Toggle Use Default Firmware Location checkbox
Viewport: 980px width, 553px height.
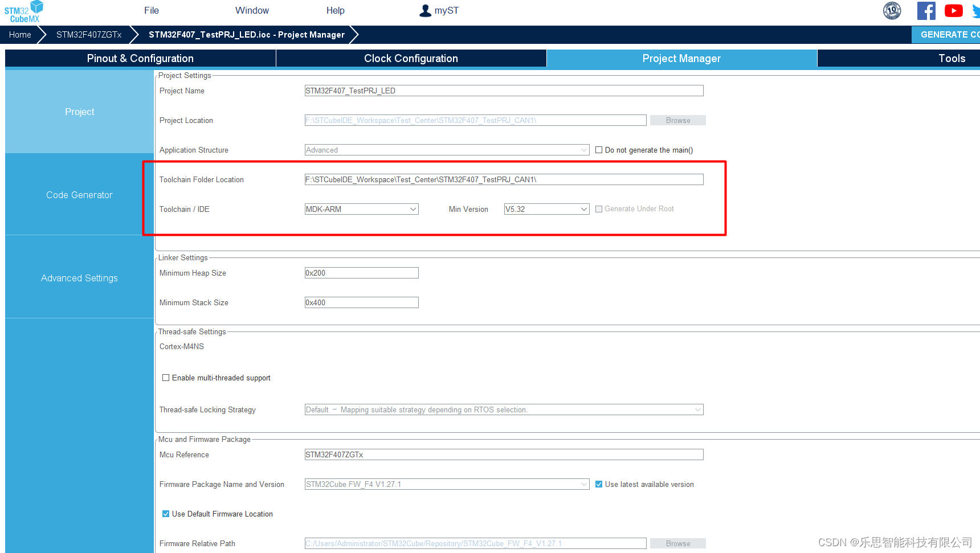(166, 514)
